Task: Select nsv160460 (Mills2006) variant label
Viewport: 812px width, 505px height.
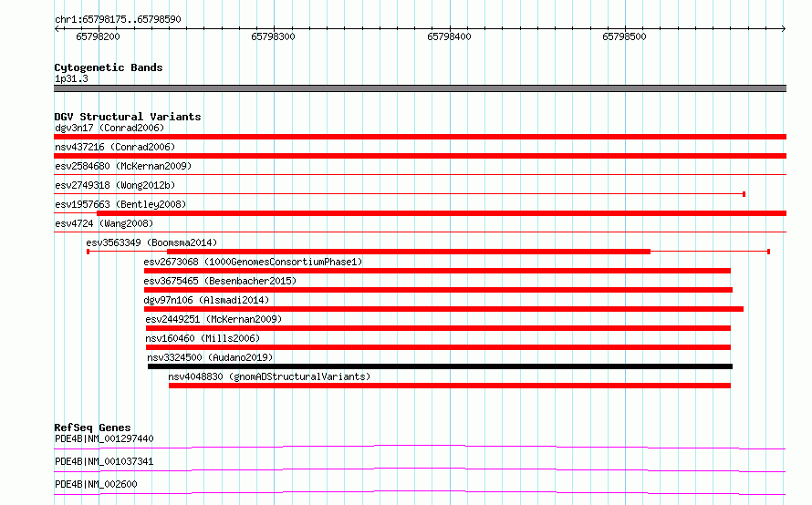Action: [x=203, y=338]
